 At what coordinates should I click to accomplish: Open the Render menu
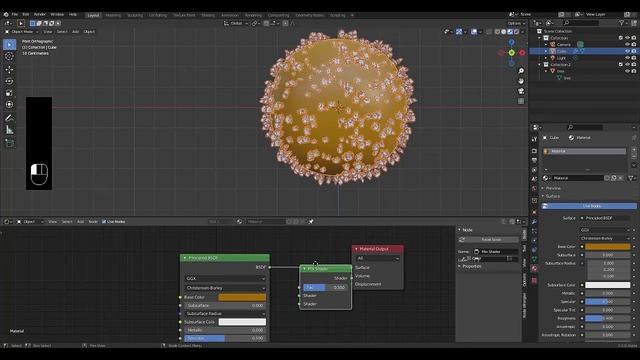pos(40,14)
